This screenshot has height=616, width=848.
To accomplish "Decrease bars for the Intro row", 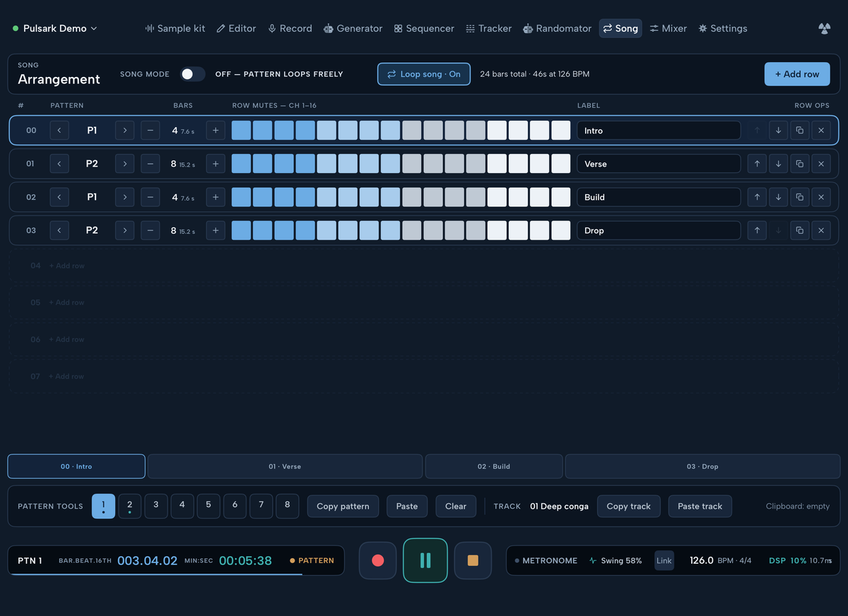I will (x=151, y=131).
